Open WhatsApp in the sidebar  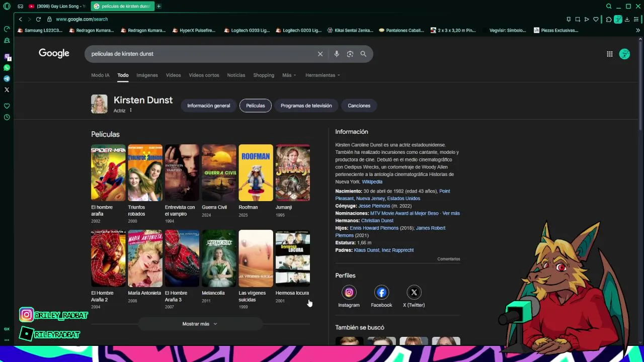tap(7, 67)
